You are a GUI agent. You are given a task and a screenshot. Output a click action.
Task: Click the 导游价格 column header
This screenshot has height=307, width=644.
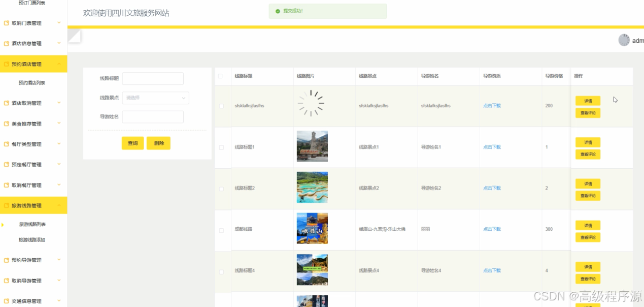coord(554,76)
